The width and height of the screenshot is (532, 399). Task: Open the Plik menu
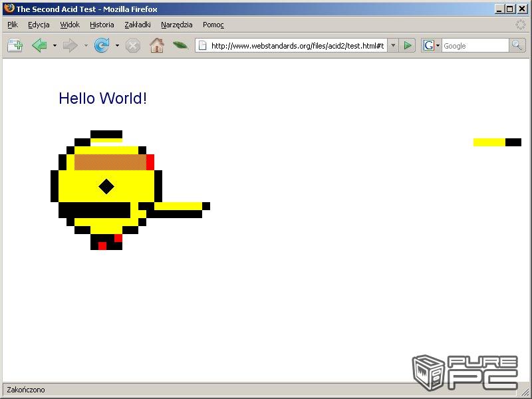(13, 25)
